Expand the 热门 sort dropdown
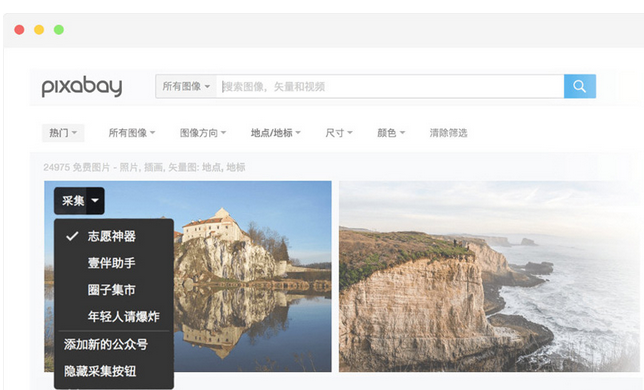 coord(63,133)
